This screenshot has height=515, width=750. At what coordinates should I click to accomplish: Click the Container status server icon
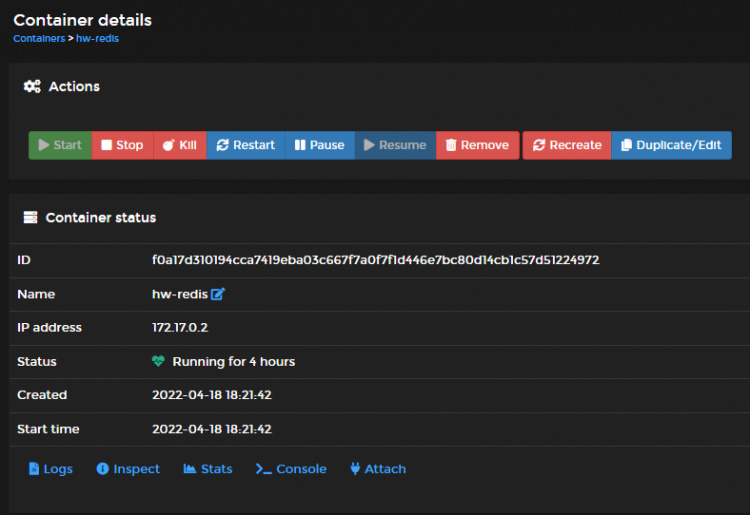coord(30,217)
